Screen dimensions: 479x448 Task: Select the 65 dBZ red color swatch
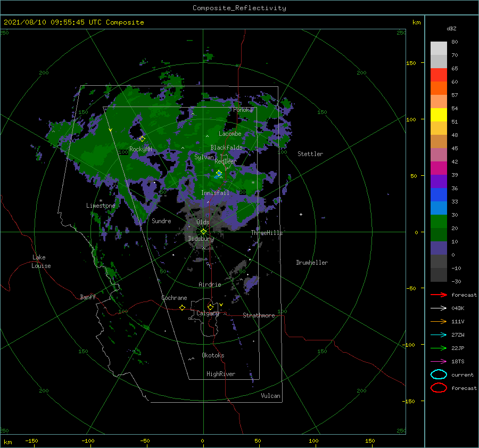point(439,75)
